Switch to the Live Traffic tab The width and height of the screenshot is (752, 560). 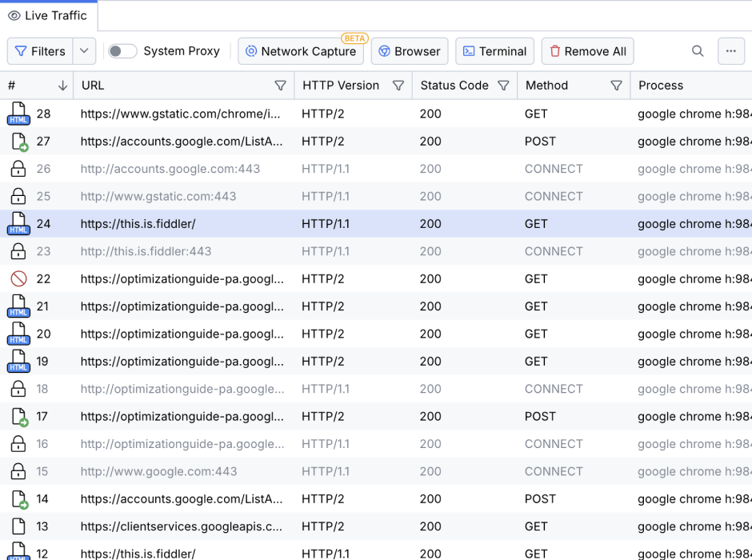[x=48, y=15]
